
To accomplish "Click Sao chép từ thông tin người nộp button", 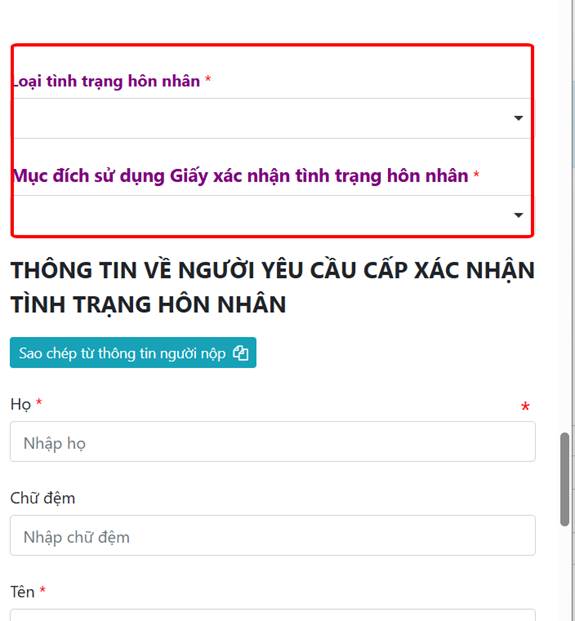I will coord(133,352).
